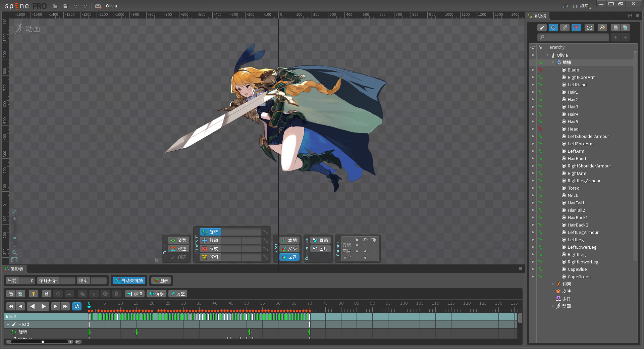
Task: Open tree settings sliders icon
Action: (x=630, y=15)
